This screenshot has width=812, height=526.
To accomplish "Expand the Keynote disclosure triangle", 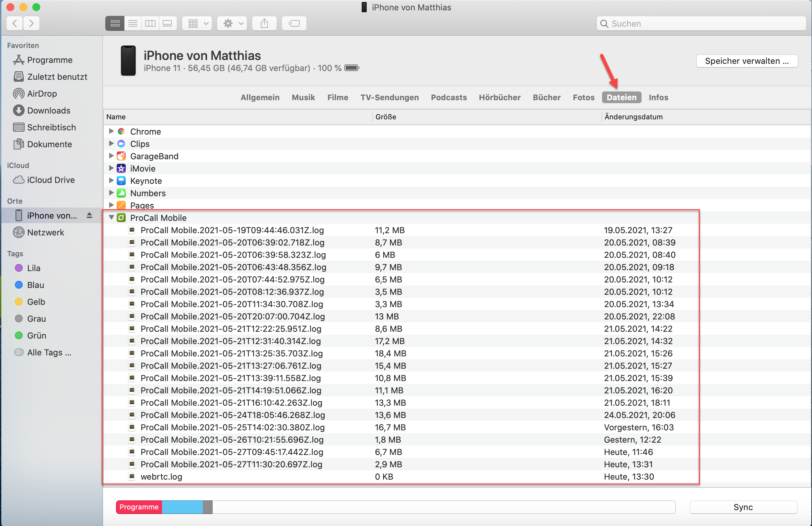I will coord(111,180).
